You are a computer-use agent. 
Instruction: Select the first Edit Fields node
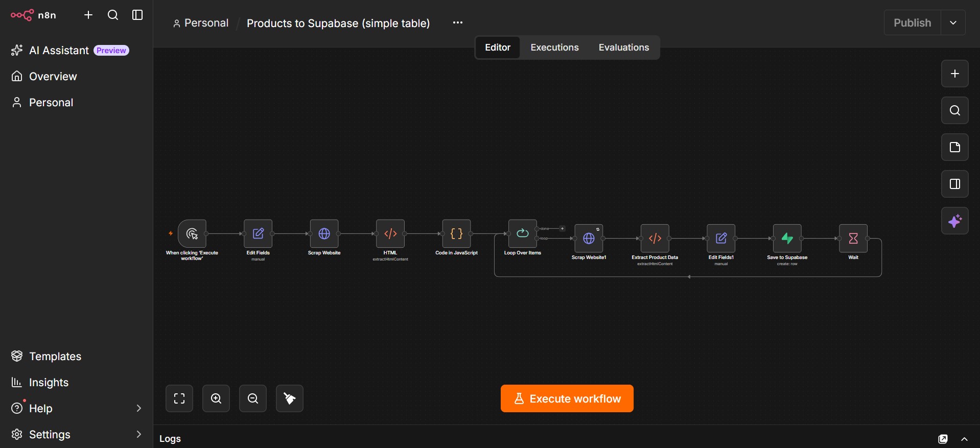(x=258, y=233)
